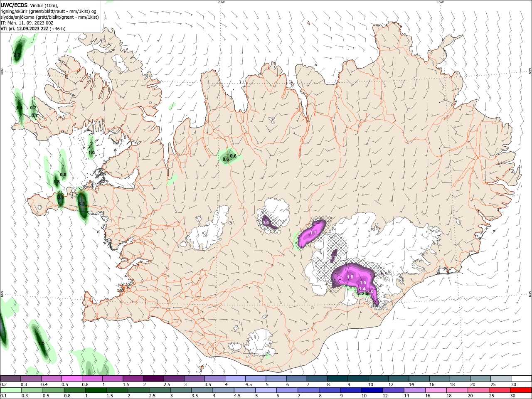Choose the pale green 0.1 rain scale swatch
Viewport: 532px width, 399px height.
(x=10, y=390)
